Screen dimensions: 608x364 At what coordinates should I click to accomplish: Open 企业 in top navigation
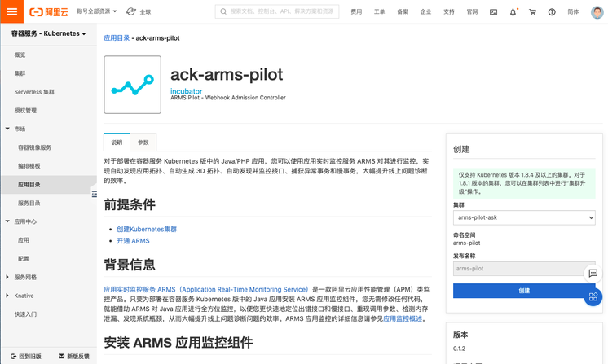tap(425, 12)
